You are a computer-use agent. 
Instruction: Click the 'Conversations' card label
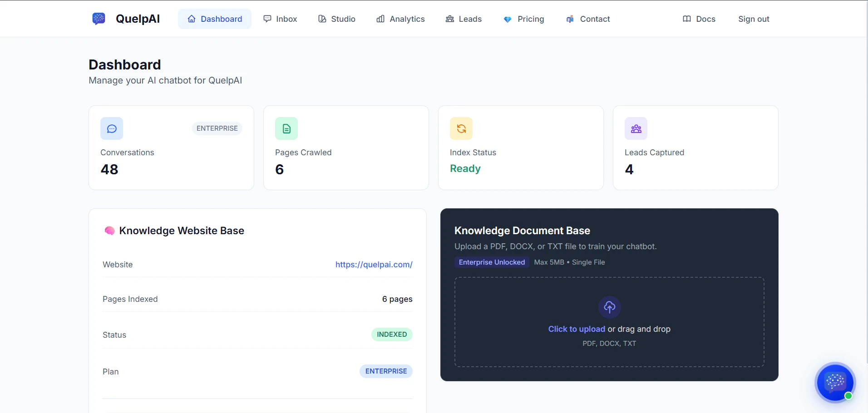(127, 152)
